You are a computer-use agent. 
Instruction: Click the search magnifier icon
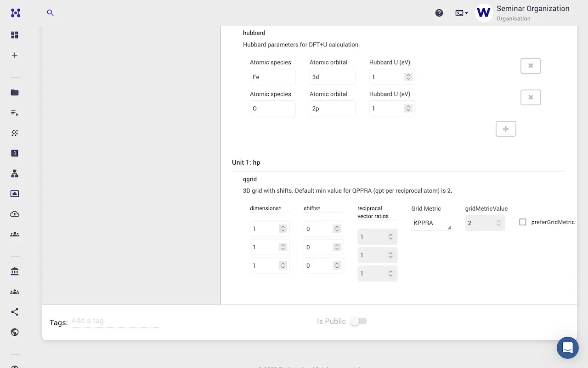51,13
